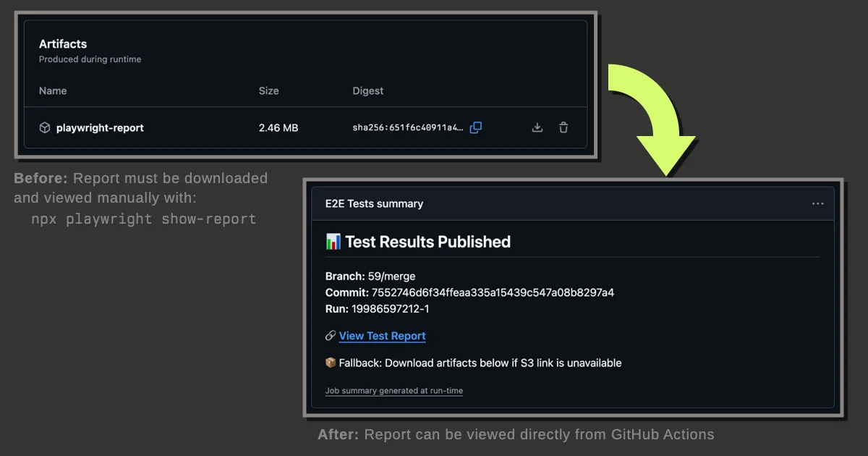Click the E2E Tests summary title
Screen dimensions: 868x456
click(x=374, y=204)
